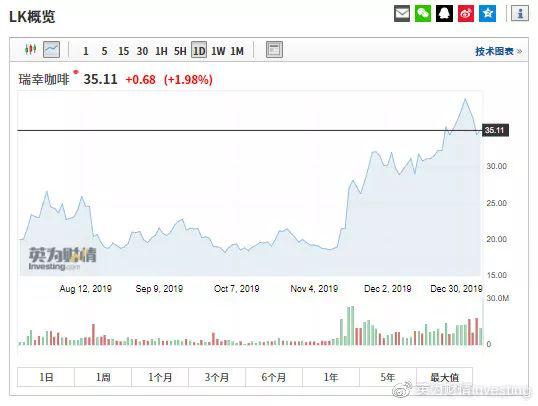Switch to area line chart type
538x406 pixels.
pyautogui.click(x=51, y=50)
